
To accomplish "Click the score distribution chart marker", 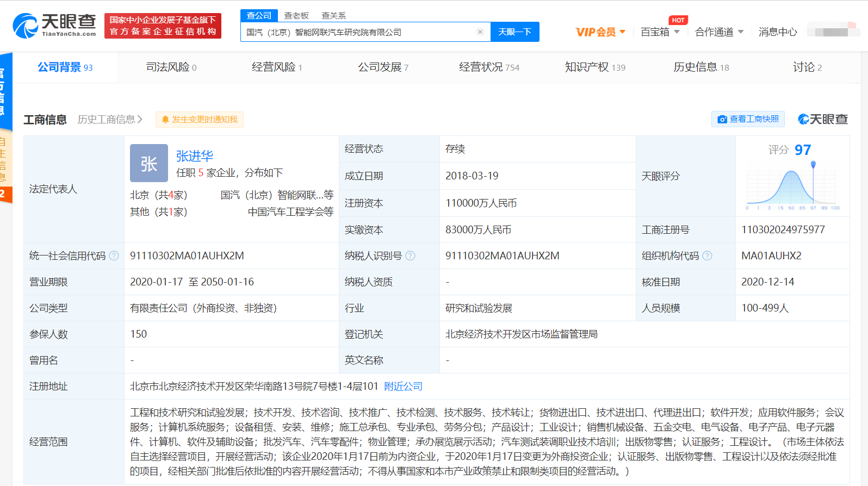I will coord(813,164).
